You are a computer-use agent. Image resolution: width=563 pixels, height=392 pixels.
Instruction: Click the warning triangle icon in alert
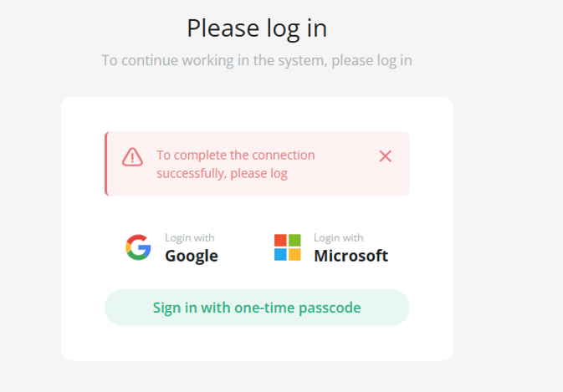click(132, 157)
